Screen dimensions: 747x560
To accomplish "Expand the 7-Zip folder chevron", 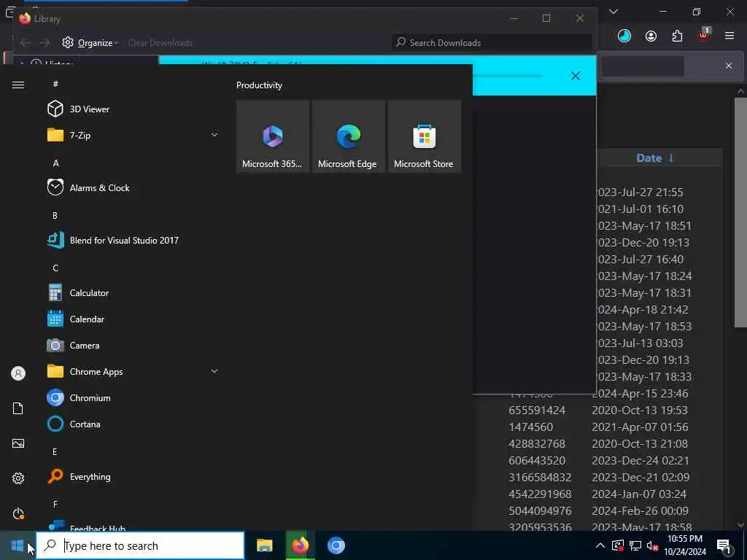I will click(x=214, y=135).
